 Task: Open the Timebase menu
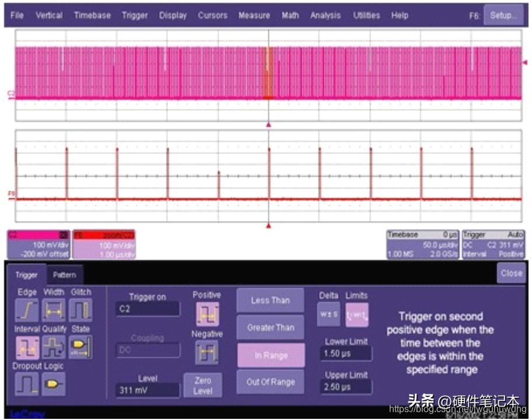point(92,15)
